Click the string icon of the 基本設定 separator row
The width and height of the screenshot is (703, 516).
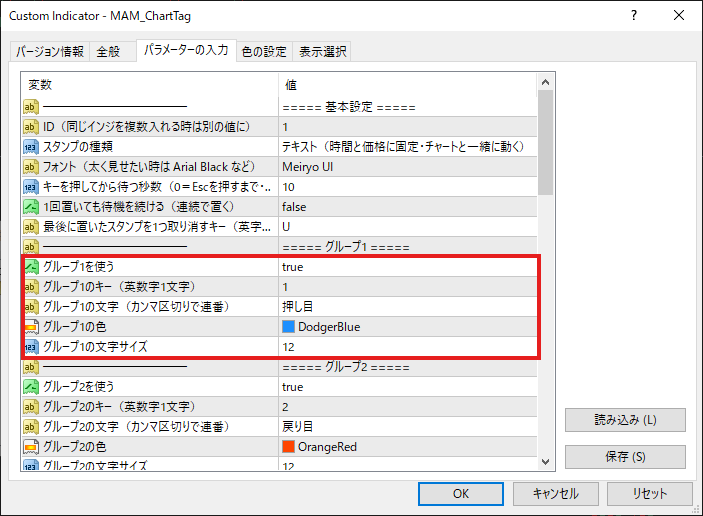click(x=30, y=107)
